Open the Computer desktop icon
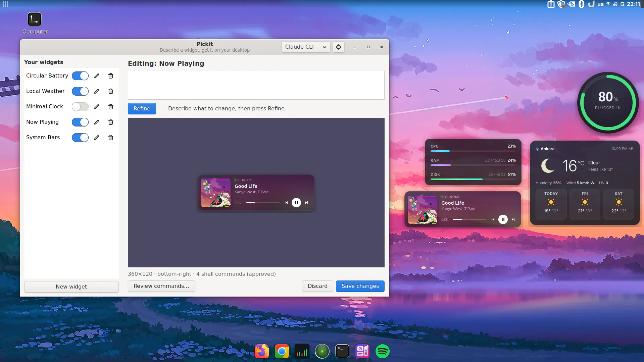The width and height of the screenshot is (644, 362). [35, 23]
